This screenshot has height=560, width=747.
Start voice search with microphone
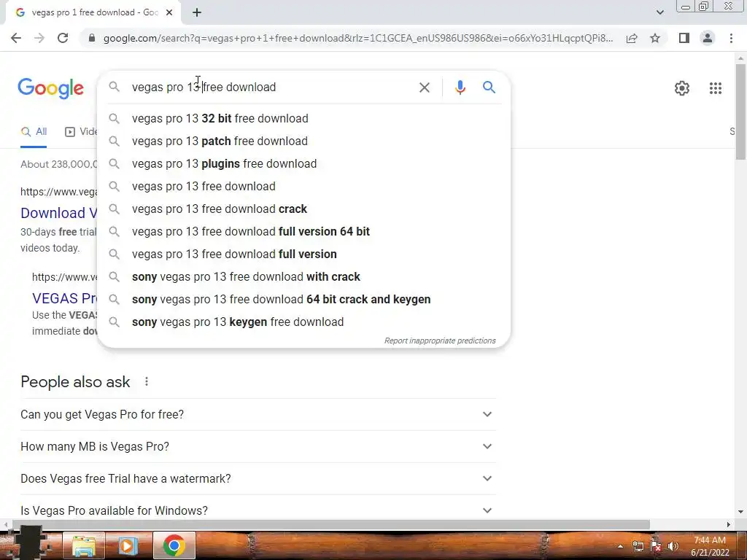coord(460,87)
